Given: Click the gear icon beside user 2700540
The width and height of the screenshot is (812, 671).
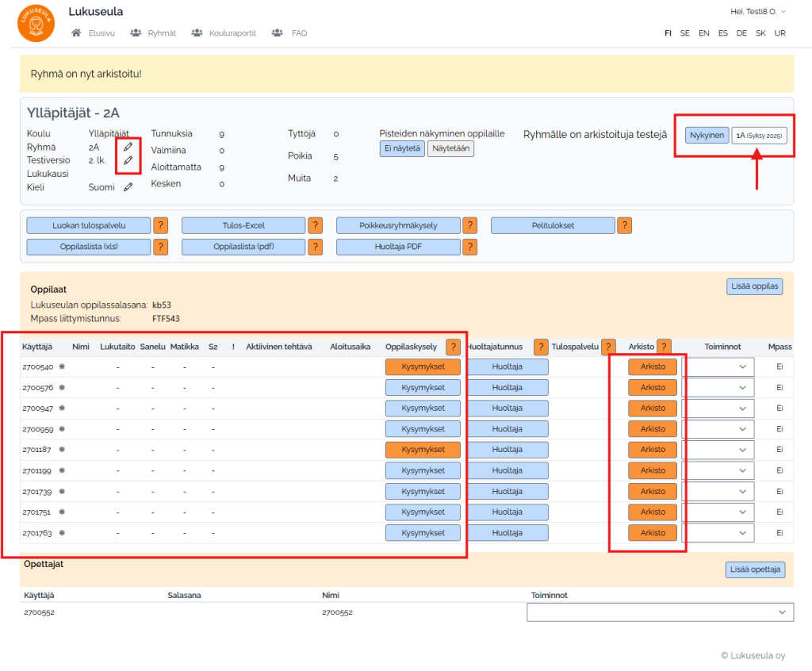Looking at the screenshot, I should pos(62,367).
